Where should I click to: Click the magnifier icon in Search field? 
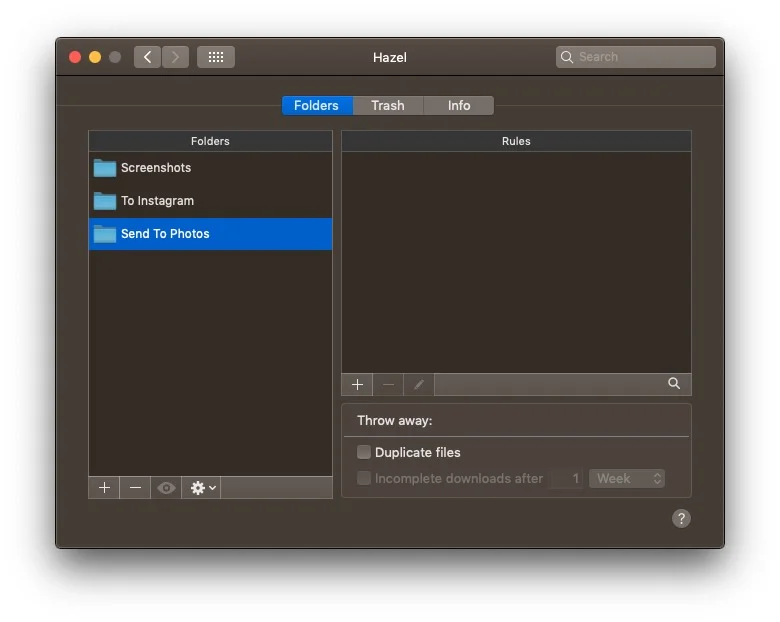tap(567, 57)
